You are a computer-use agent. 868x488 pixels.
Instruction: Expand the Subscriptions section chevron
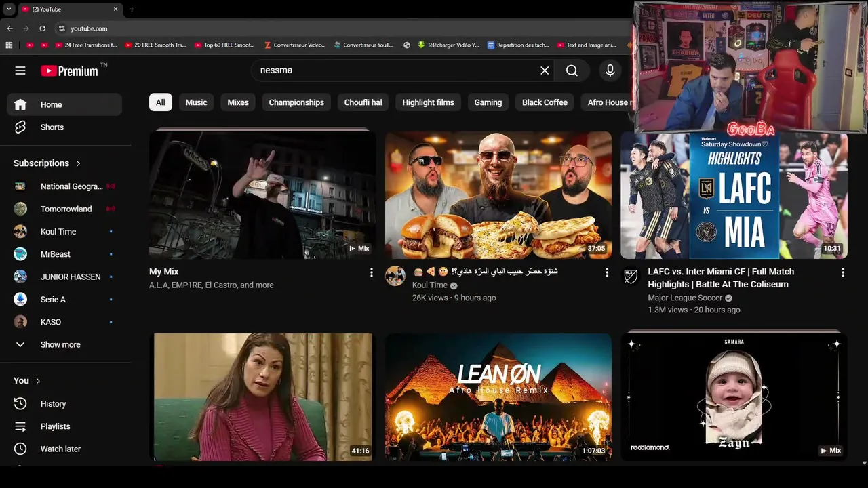(79, 163)
